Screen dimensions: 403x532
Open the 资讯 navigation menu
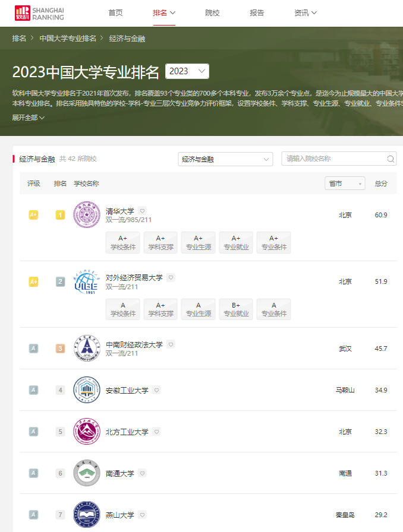click(306, 13)
